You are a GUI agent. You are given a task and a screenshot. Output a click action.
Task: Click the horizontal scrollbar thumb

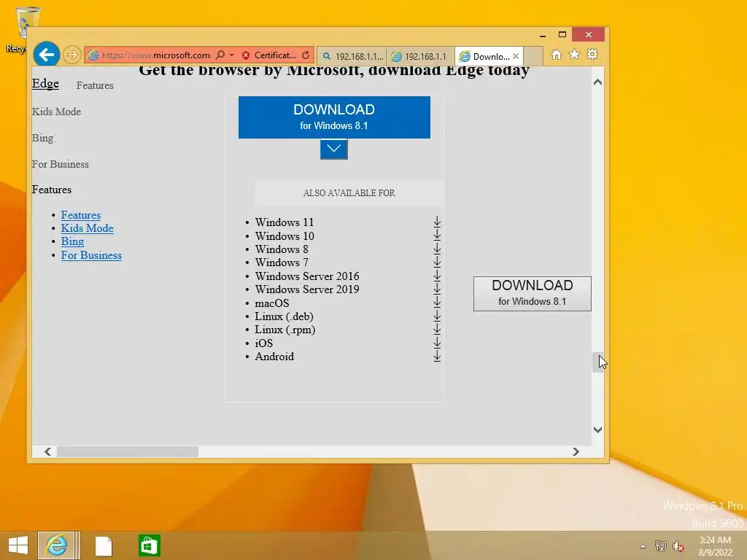[x=128, y=451]
